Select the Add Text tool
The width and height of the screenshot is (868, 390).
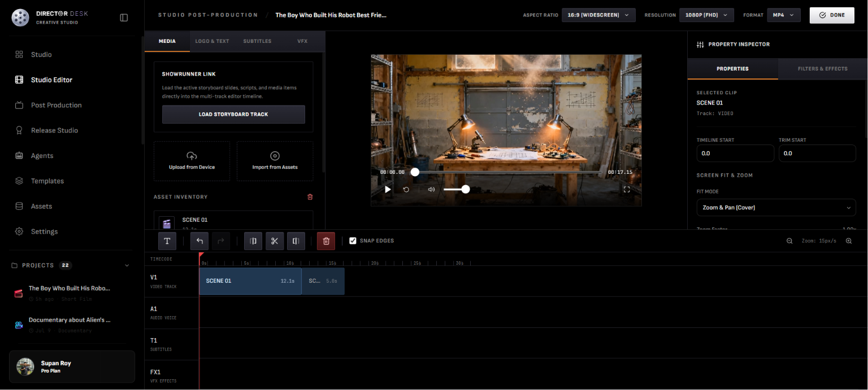pos(167,241)
